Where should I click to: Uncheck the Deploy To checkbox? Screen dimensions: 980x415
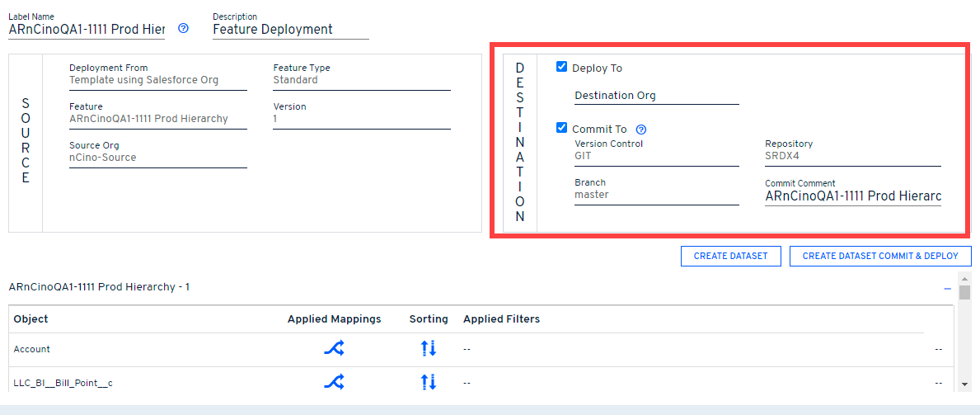pos(562,68)
